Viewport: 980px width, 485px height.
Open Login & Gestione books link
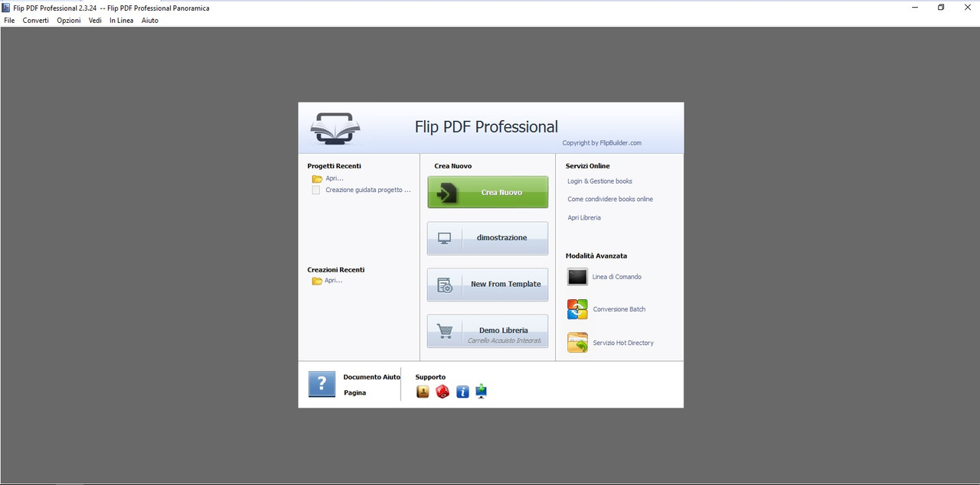click(599, 181)
